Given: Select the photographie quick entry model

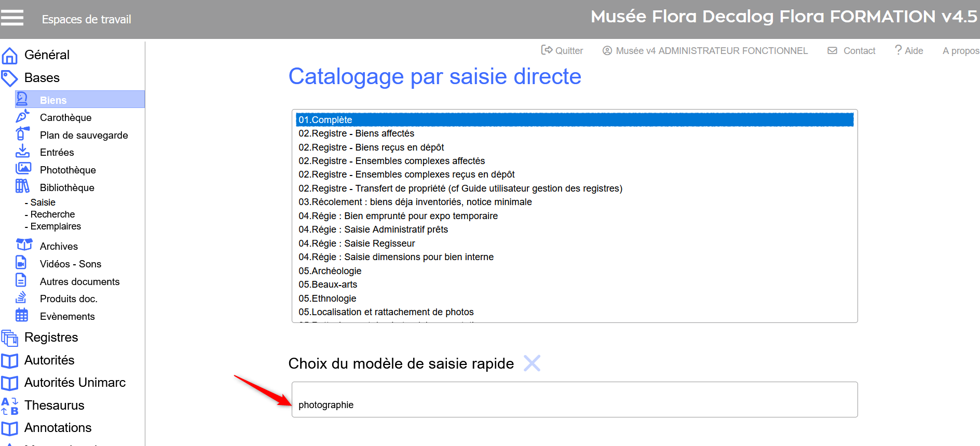Looking at the screenshot, I should click(326, 404).
